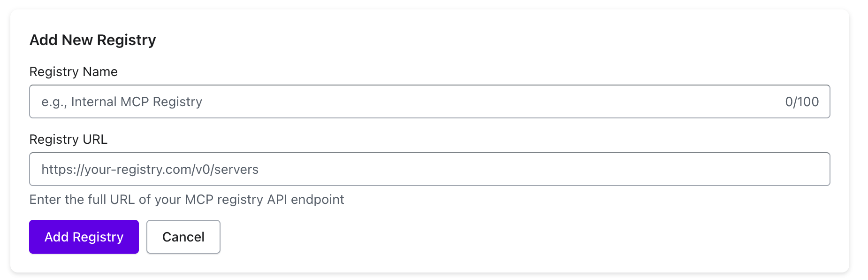Click the 'Add New Registry' heading
Image resolution: width=868 pixels, height=280 pixels.
(x=92, y=40)
